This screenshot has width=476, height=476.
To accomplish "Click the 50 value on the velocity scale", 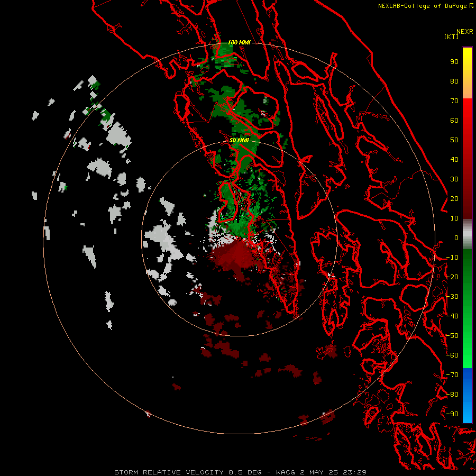I will 454,140.
